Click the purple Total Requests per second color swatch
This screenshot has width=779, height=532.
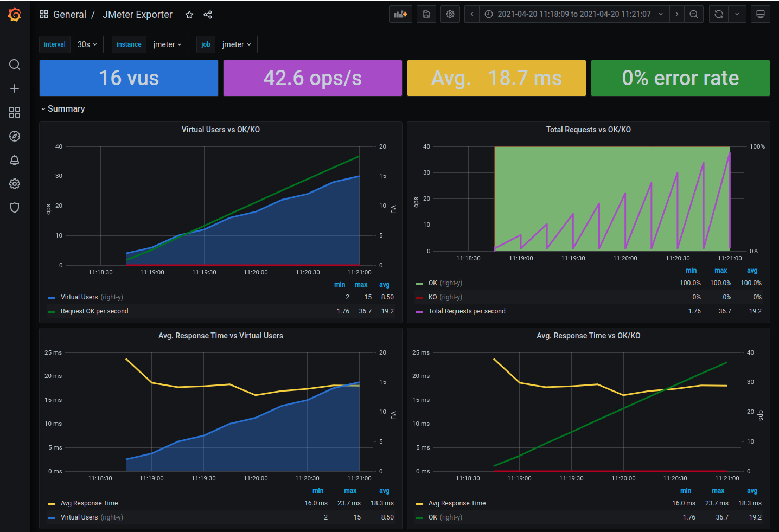[x=419, y=311]
